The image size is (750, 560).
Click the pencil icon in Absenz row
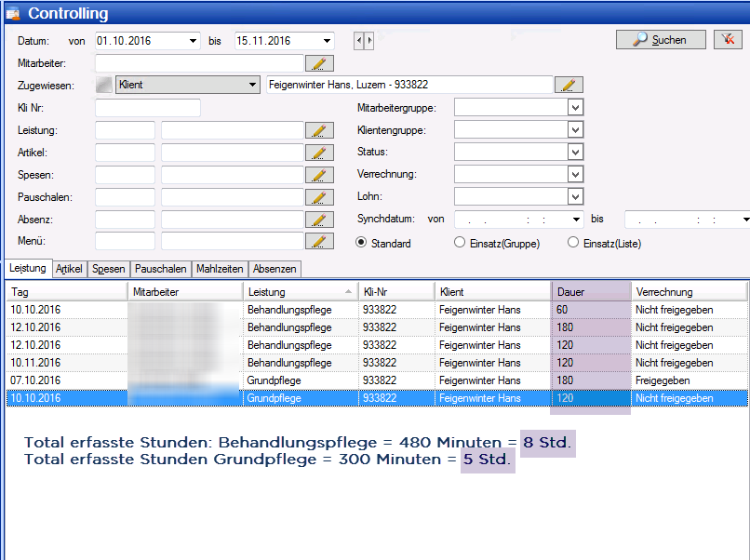click(x=319, y=220)
